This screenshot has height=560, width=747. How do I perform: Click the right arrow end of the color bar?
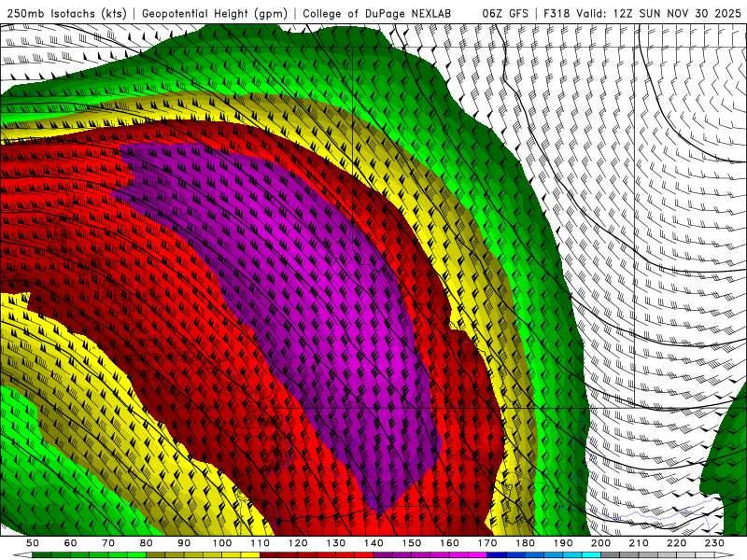[x=725, y=555]
